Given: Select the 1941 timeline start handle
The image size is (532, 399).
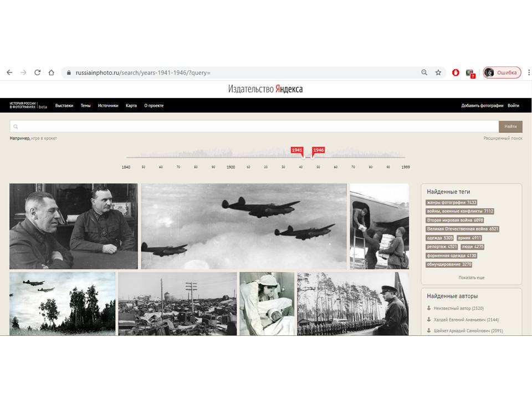Looking at the screenshot, I should (x=298, y=151).
